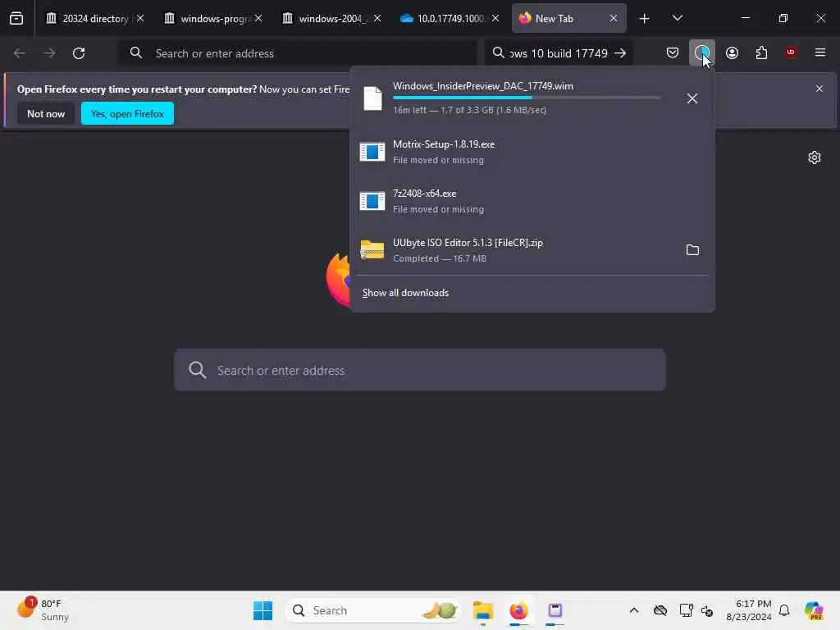Open a new tab with plus button
840x630 pixels.
tap(644, 19)
